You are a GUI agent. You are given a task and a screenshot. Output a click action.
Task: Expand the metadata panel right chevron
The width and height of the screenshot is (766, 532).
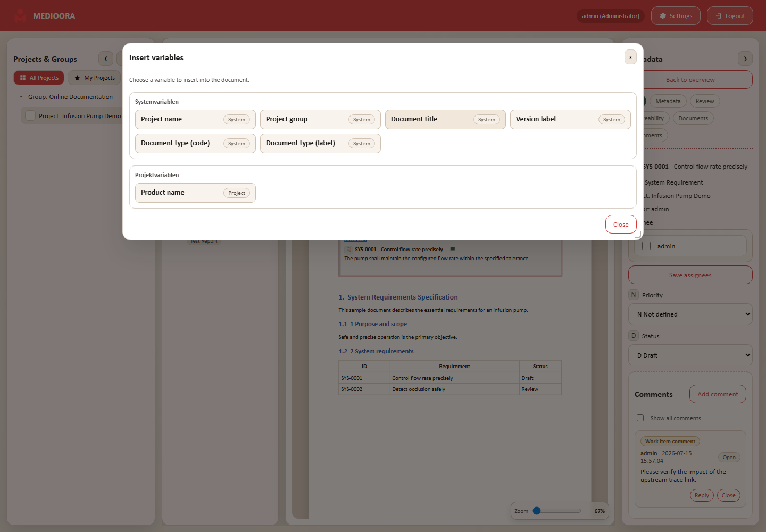point(745,59)
